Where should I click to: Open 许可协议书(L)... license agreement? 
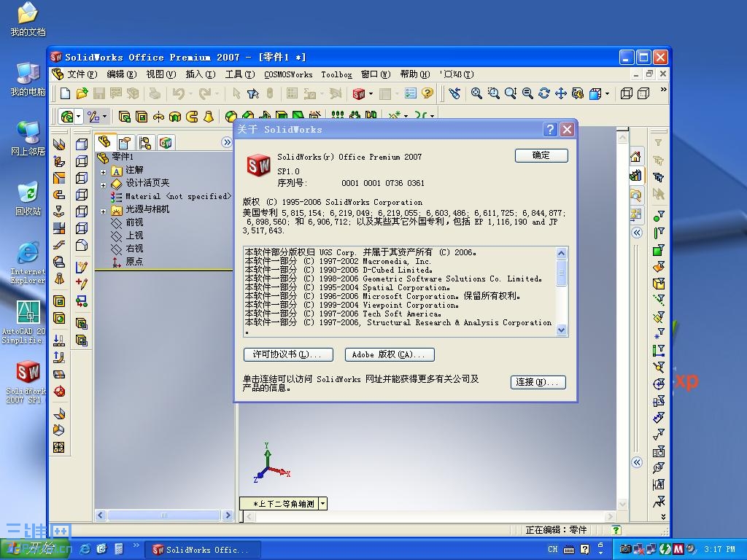click(x=287, y=354)
